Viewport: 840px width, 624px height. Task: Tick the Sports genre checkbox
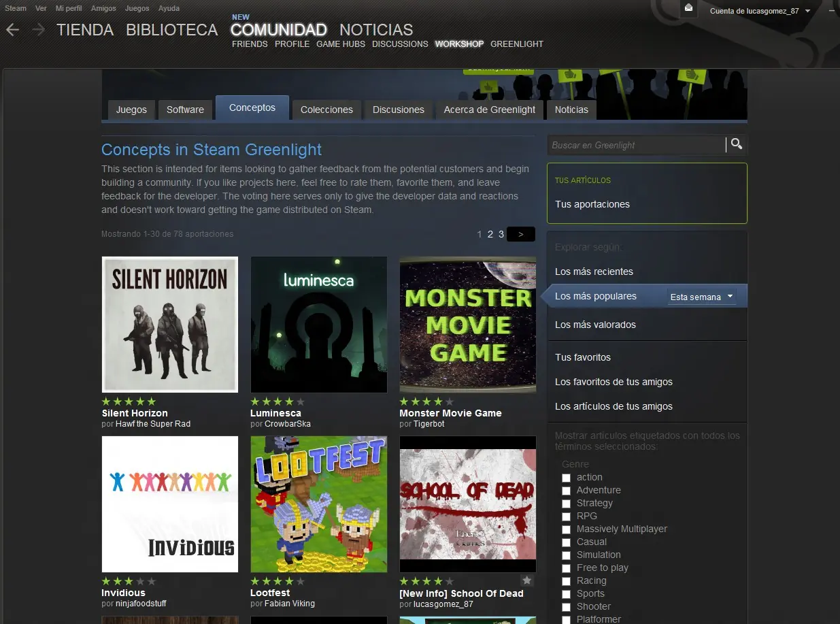(x=566, y=594)
